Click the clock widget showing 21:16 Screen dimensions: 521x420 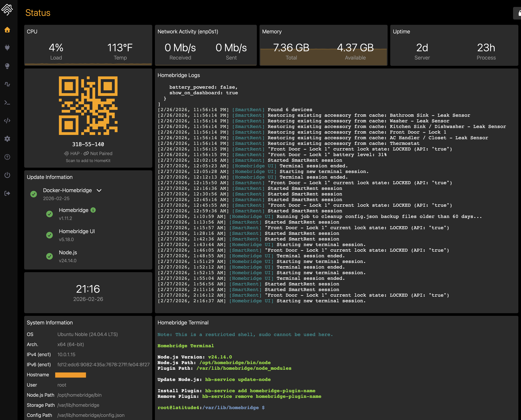(88, 293)
